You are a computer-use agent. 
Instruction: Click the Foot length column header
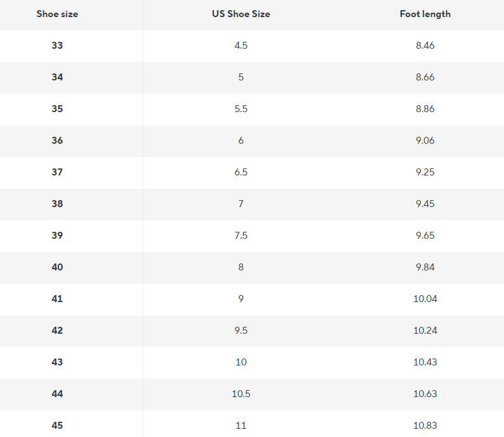point(425,14)
